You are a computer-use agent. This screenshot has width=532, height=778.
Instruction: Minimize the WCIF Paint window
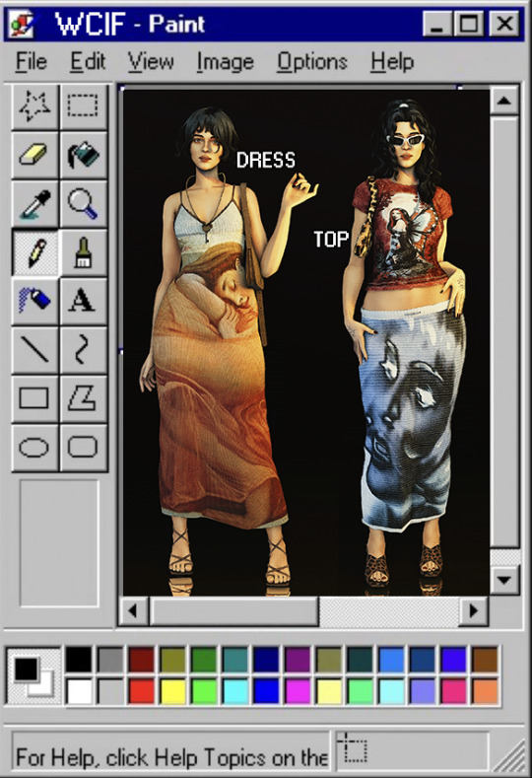[x=436, y=24]
